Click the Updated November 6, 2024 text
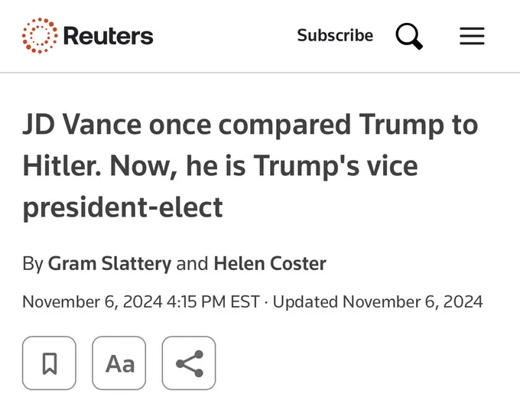The width and height of the screenshot is (520, 420). pyautogui.click(x=378, y=302)
